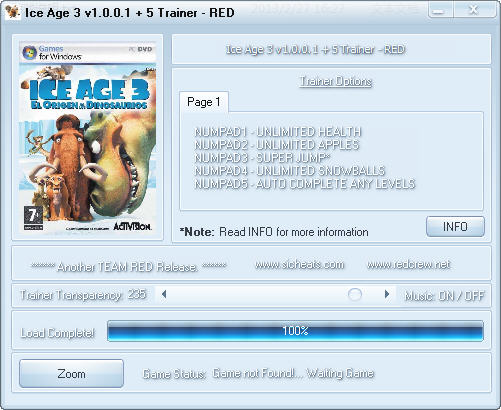The width and height of the screenshot is (501, 410).
Task: Increase transparency with the right arrow
Action: click(387, 294)
